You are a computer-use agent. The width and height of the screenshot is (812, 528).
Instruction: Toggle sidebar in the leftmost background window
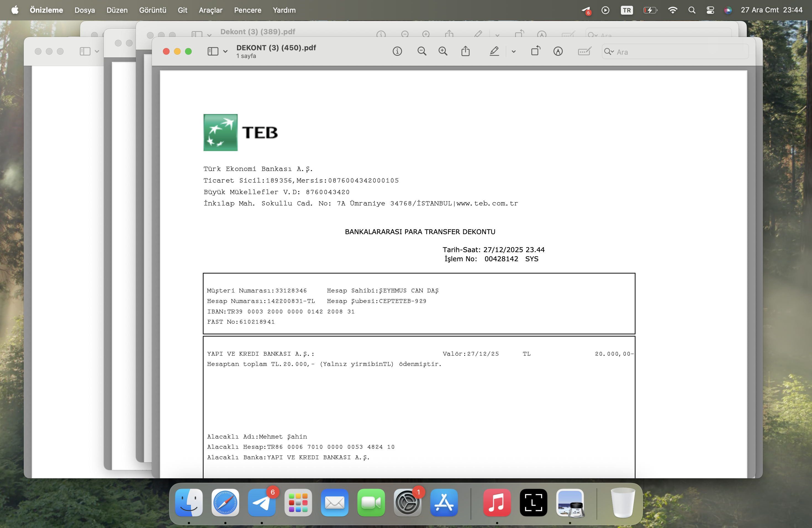click(x=85, y=52)
